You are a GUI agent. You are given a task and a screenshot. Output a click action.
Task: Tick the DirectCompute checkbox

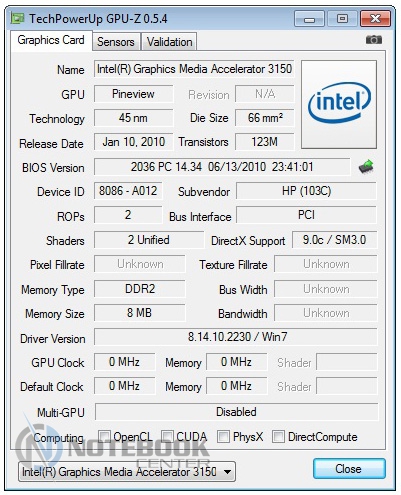tap(278, 436)
